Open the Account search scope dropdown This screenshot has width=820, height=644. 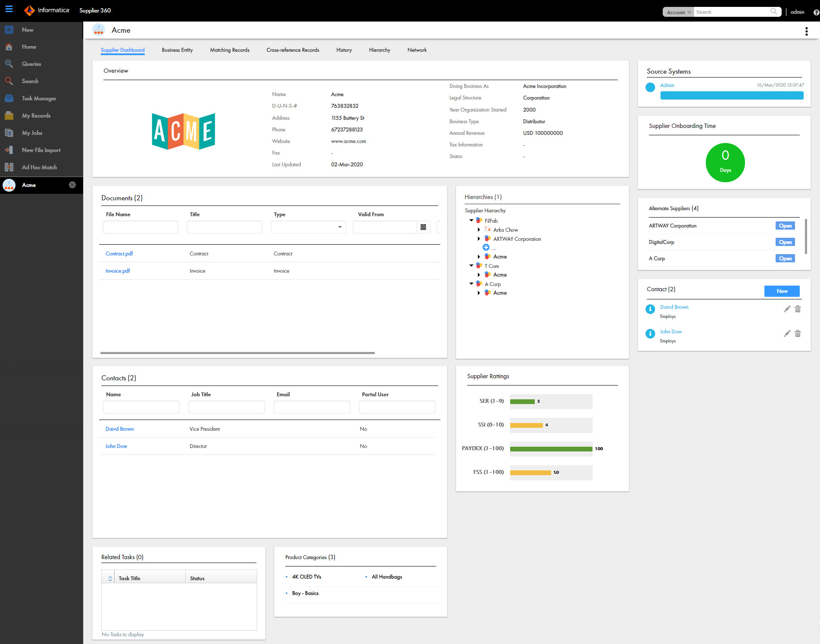pos(678,12)
